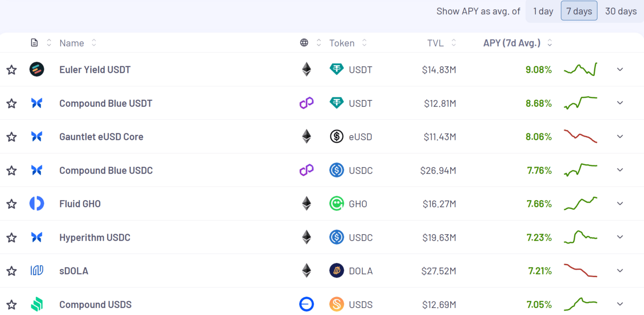This screenshot has height=315, width=644.
Task: Click Ethereum icon on the sDOLA row
Action: pos(307,271)
